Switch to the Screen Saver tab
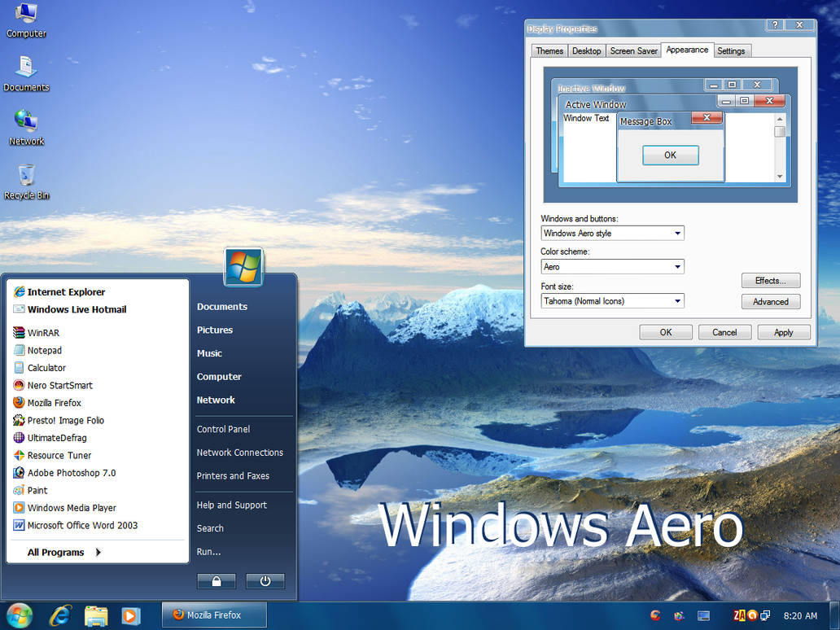This screenshot has width=840, height=630. (x=634, y=51)
